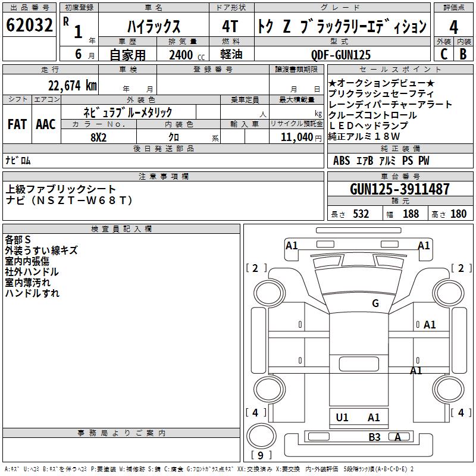This screenshot has height=476, width=476.
Task: Select inspector note 室内薄汚れ
Action: coord(27,282)
